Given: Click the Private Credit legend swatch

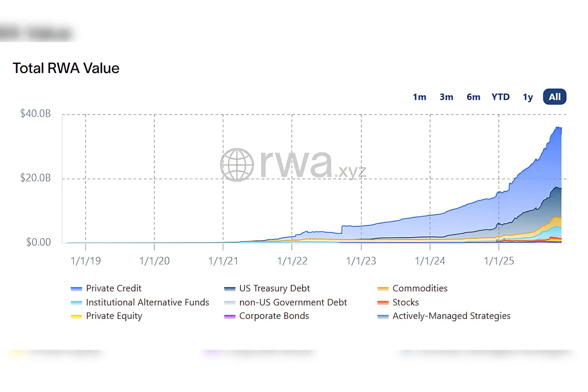Looking at the screenshot, I should click(x=76, y=289).
